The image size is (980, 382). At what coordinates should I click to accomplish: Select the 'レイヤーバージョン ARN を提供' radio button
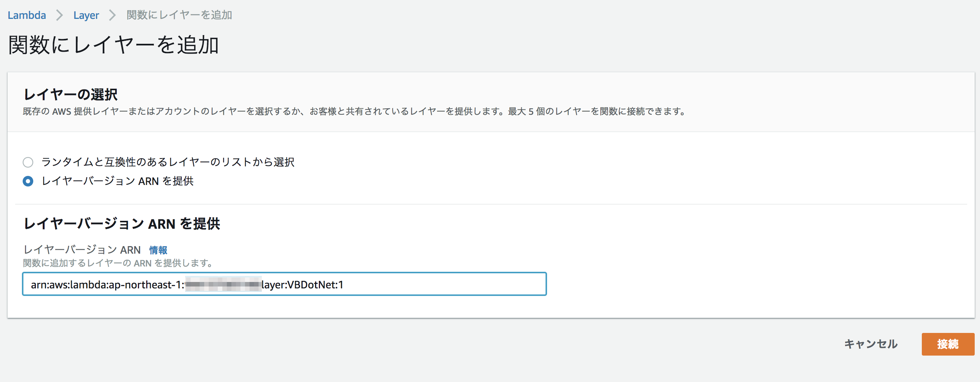(28, 181)
